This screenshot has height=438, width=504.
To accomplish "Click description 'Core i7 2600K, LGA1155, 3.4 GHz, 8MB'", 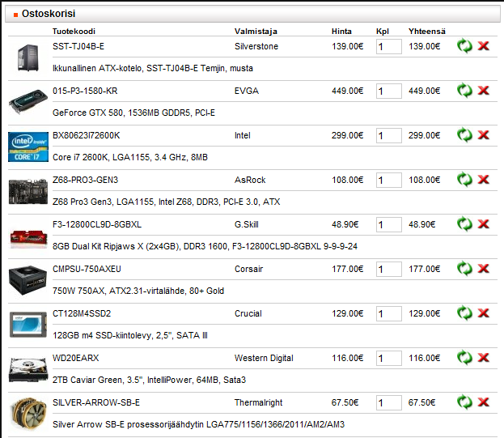I will coord(130,157).
